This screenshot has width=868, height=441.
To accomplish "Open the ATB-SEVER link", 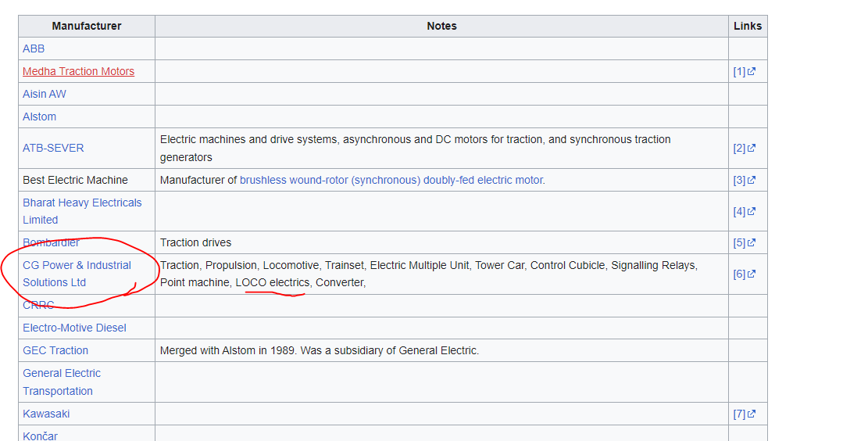I will [x=53, y=148].
